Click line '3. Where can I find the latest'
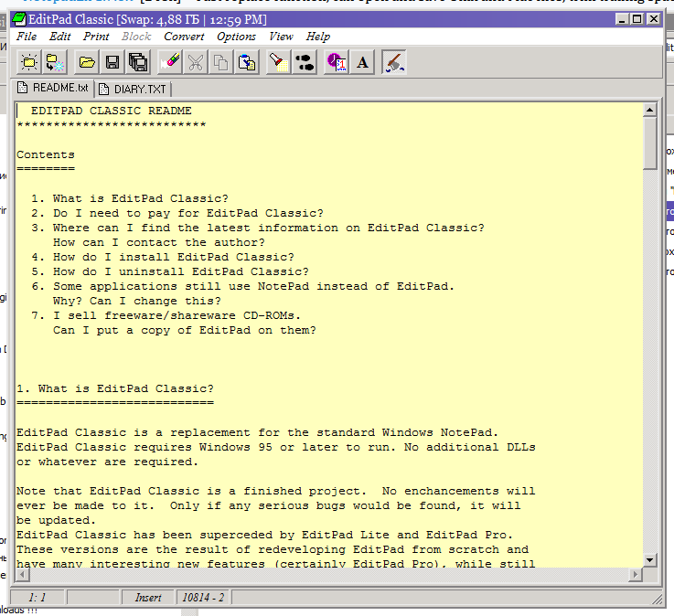Image resolution: width=674 pixels, height=616 pixels. [258, 228]
